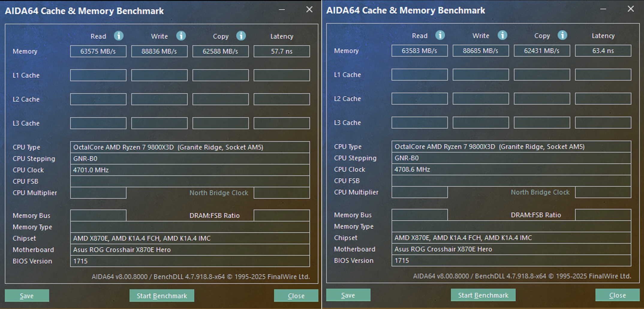Click the 88685 MB/s memory write field

pyautogui.click(x=481, y=51)
